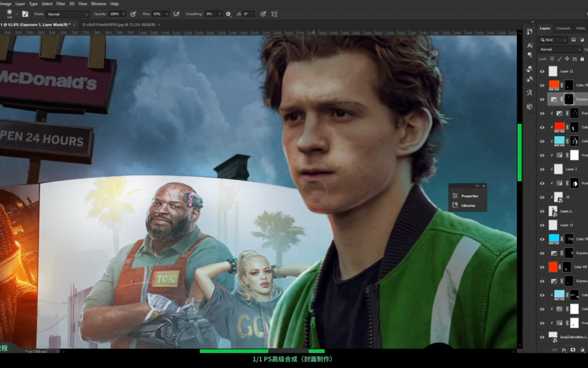Hide cyan Color Fill layer below Layer 11
Screen dimensions: 588x368
(x=542, y=239)
